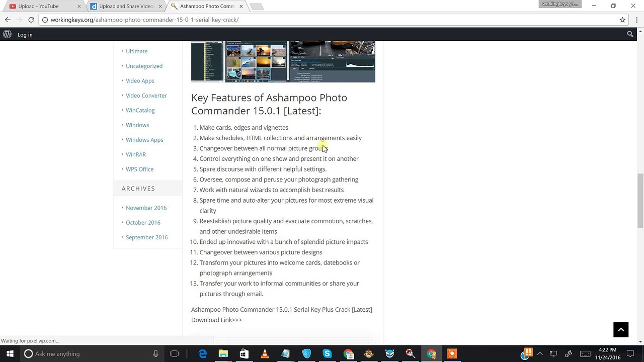Launch Microsoft Edge from taskbar
This screenshot has height=362, width=644.
[203, 354]
